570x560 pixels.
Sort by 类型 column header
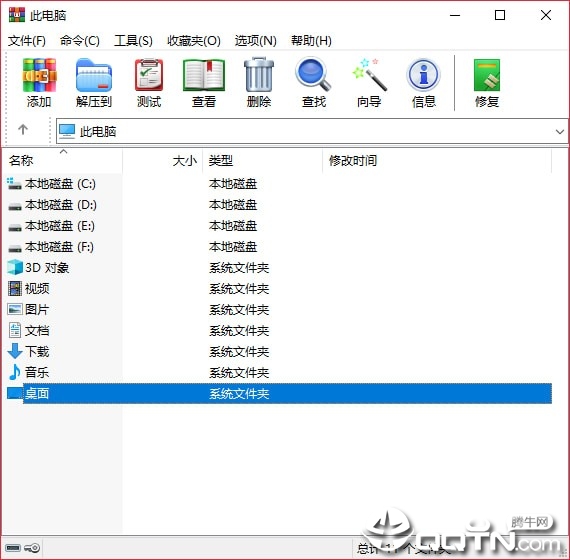pos(262,160)
